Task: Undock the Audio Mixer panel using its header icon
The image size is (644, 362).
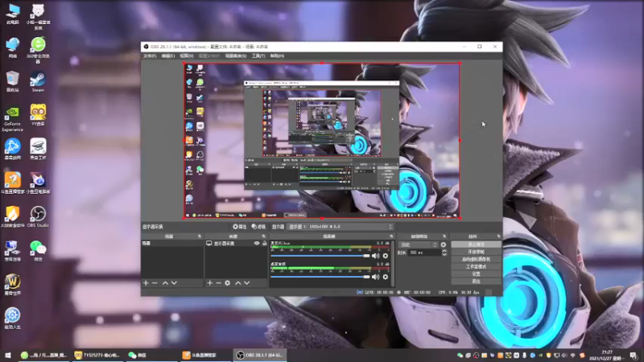Action: [x=391, y=237]
